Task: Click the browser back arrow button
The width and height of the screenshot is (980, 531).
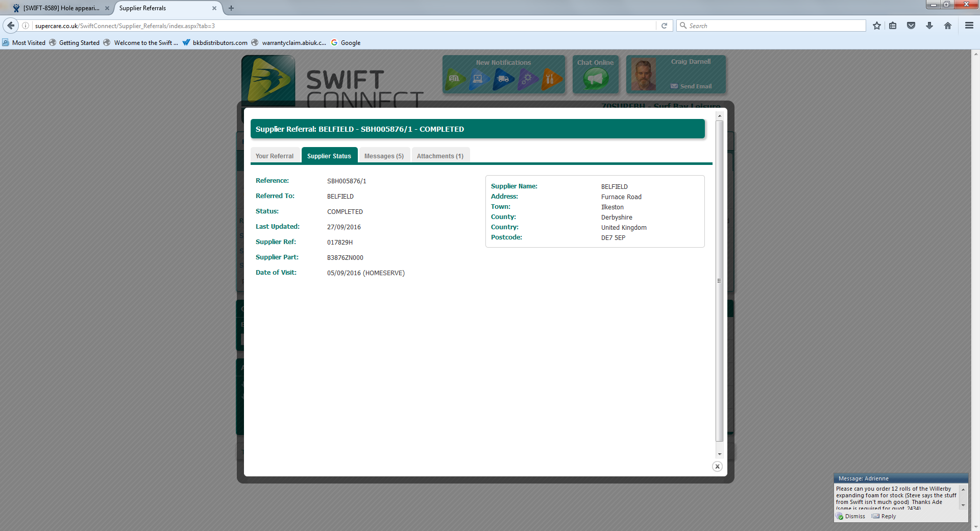Action: pos(11,26)
